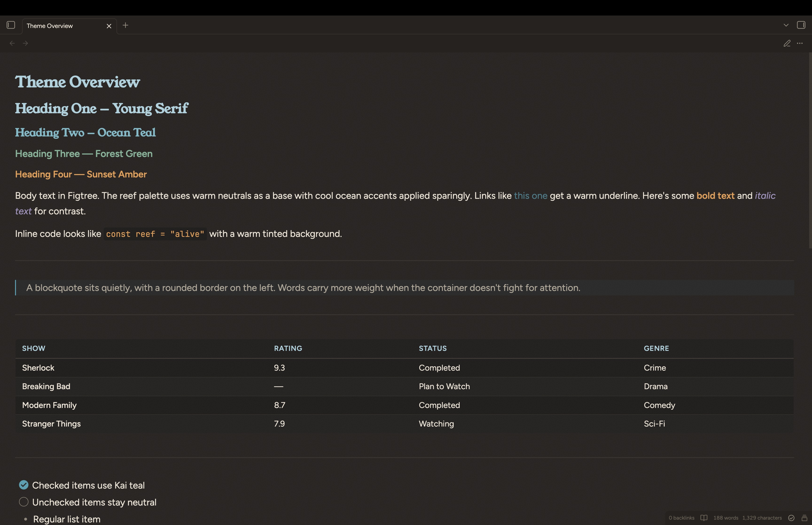
Task: Click 'Heading One — Young Serif' heading
Action: click(x=101, y=108)
